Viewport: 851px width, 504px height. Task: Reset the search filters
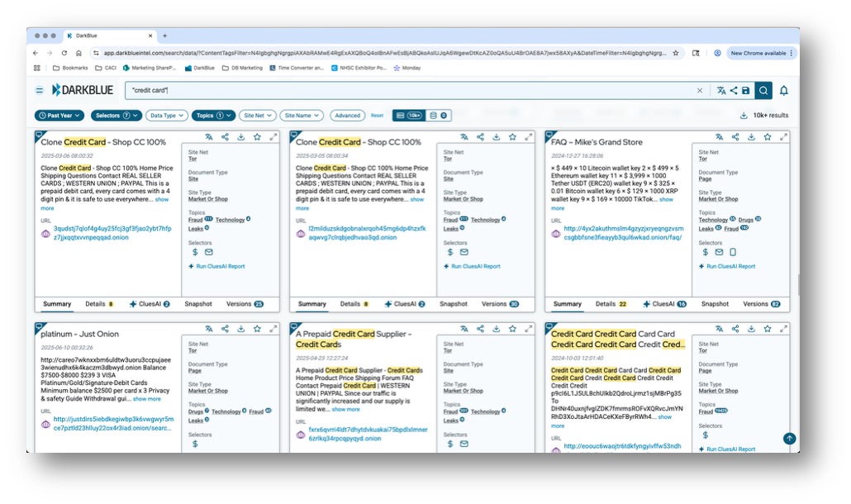[378, 116]
